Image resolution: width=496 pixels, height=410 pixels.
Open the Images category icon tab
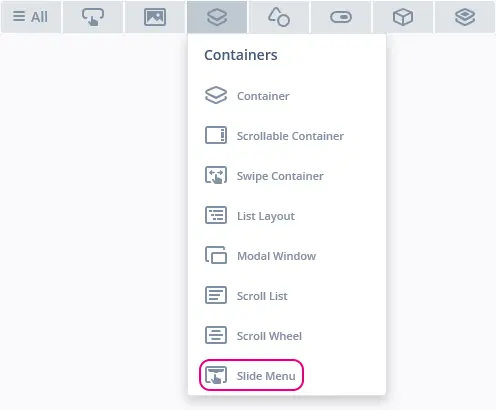pyautogui.click(x=155, y=17)
